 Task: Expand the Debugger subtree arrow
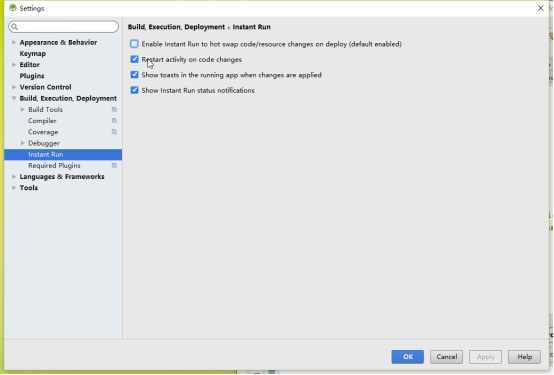coord(23,143)
